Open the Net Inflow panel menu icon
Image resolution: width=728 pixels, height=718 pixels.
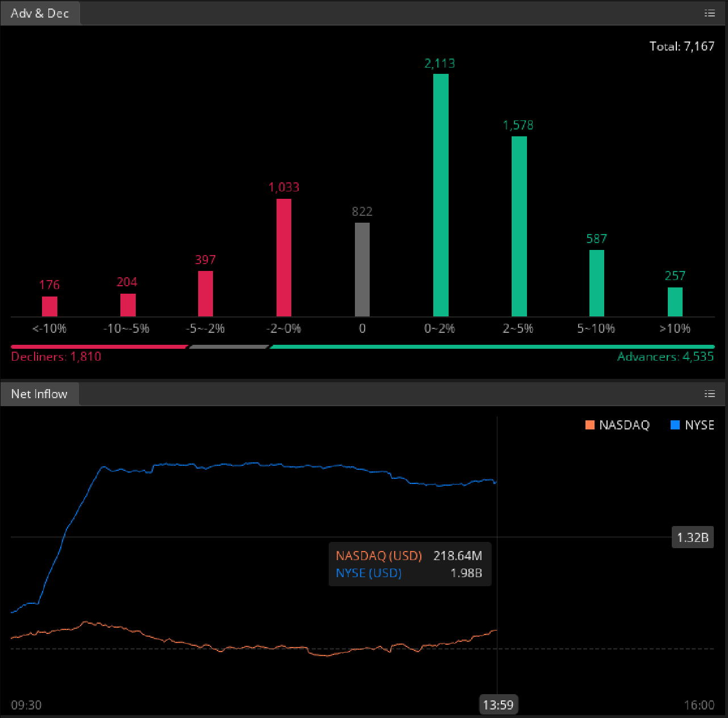click(709, 394)
